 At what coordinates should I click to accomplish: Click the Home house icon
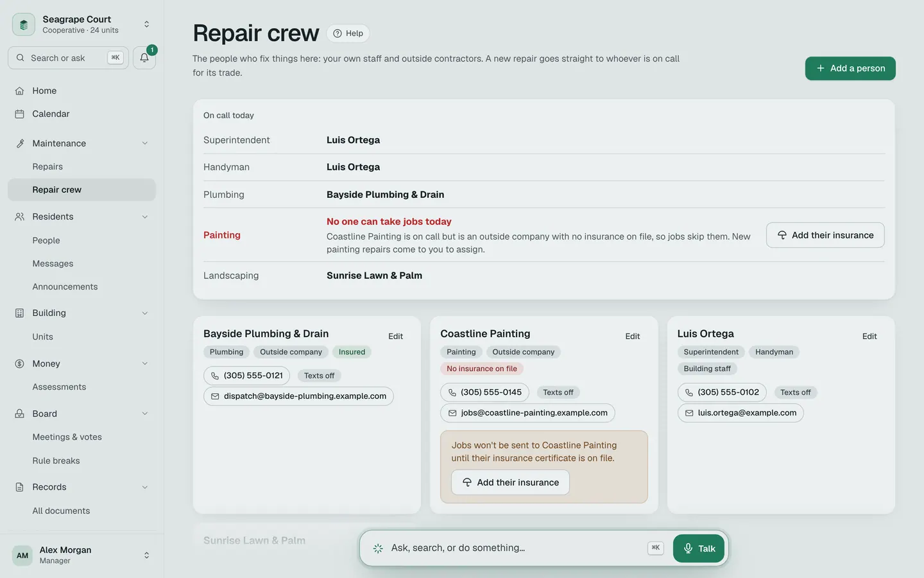coord(20,91)
